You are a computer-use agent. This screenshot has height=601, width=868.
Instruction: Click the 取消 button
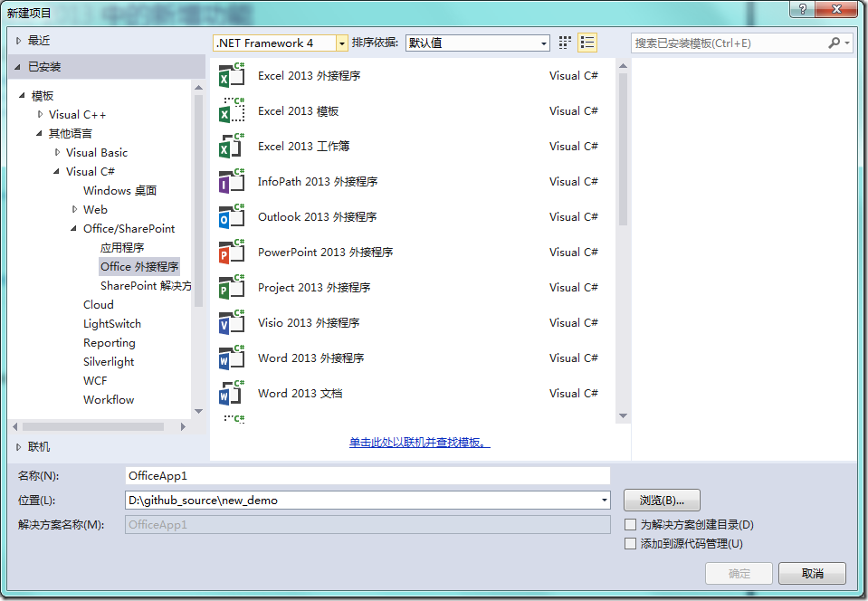click(812, 573)
